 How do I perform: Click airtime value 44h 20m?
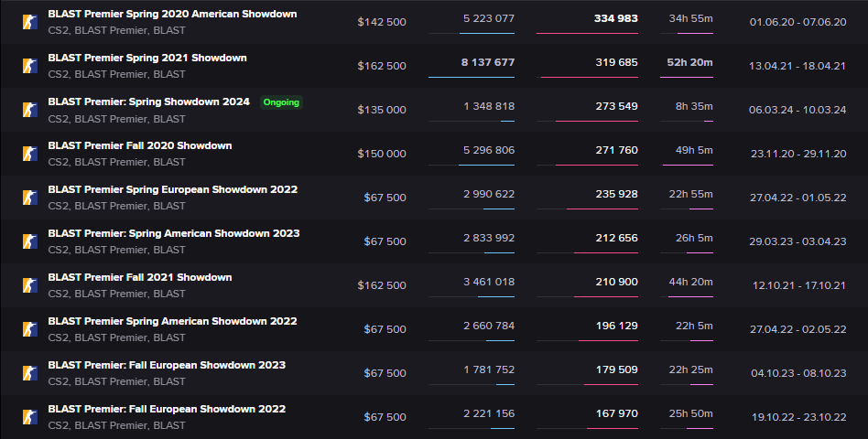(x=690, y=282)
